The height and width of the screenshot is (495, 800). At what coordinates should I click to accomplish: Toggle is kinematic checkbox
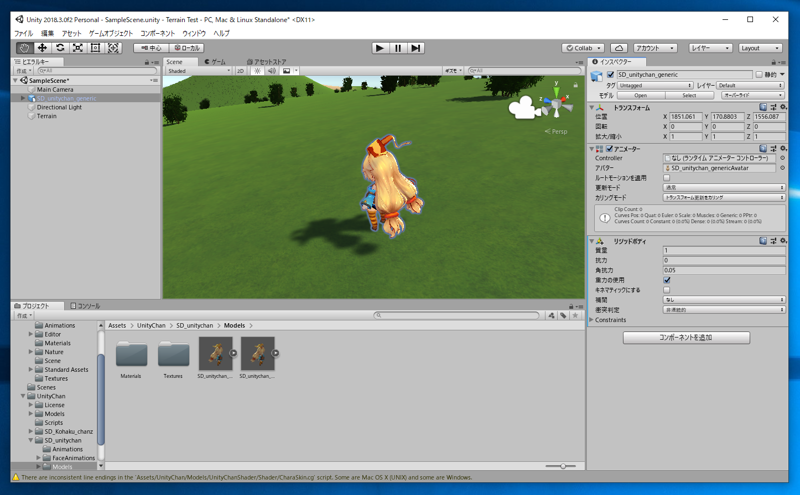(666, 290)
